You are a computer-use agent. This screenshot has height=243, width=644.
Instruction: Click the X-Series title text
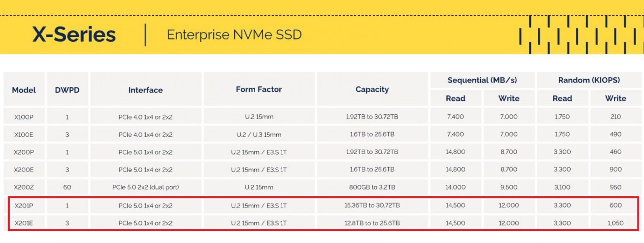pos(74,35)
